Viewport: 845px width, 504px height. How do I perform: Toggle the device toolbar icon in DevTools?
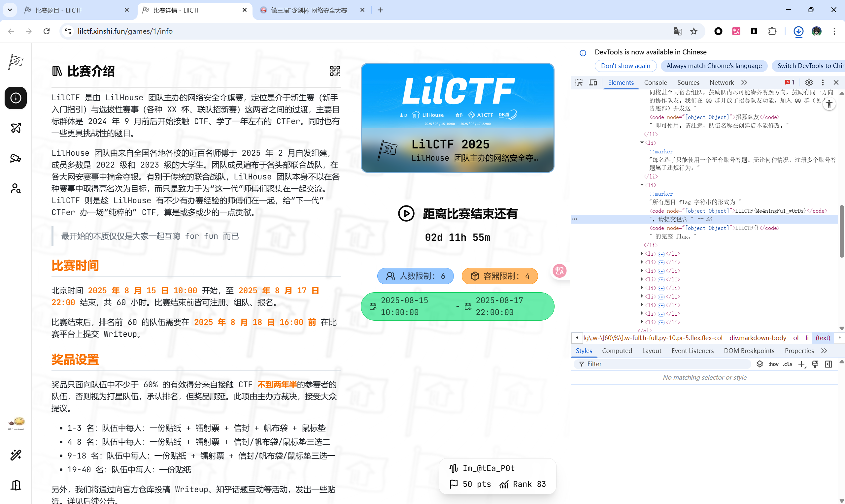click(593, 82)
